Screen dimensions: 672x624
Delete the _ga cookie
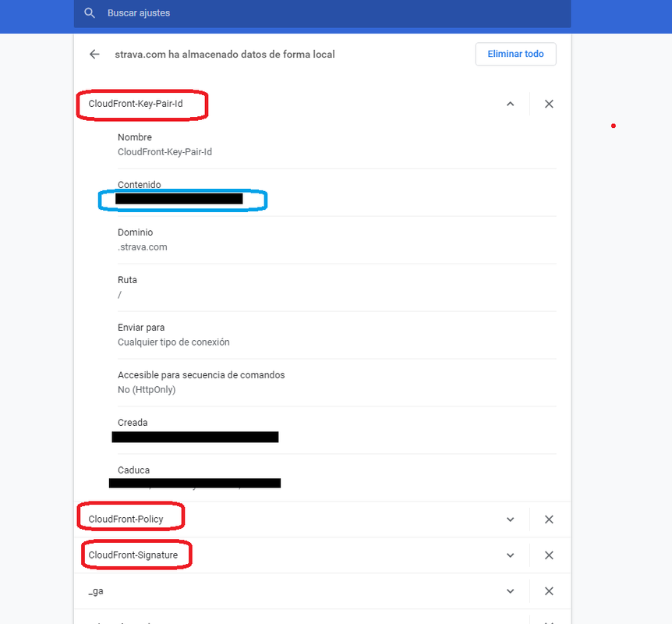pos(549,591)
